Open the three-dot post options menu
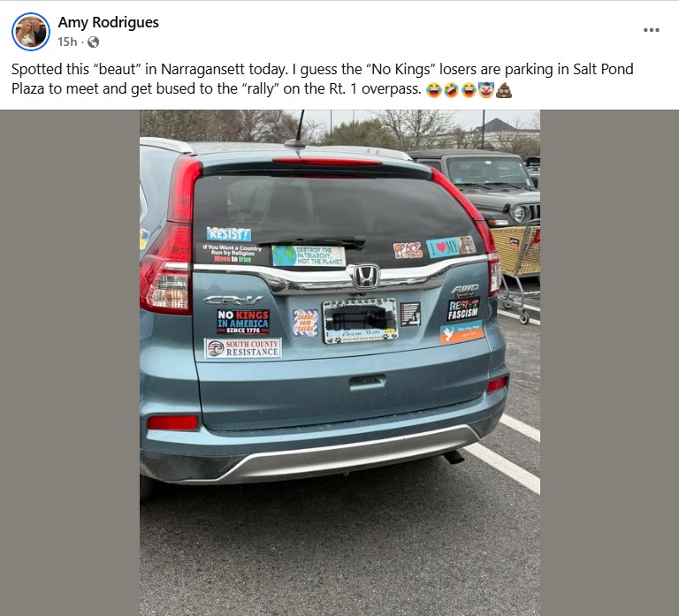This screenshot has height=616, width=679. 651,30
